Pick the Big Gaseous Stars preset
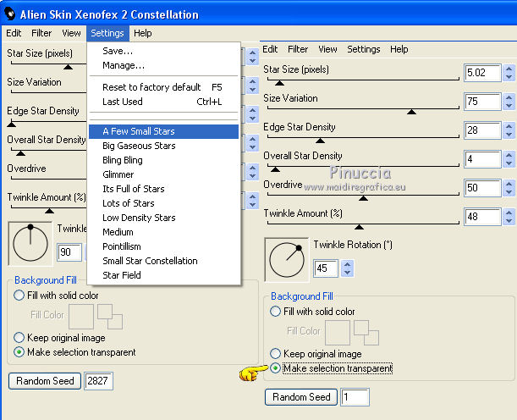517x420 pixels. [163, 146]
